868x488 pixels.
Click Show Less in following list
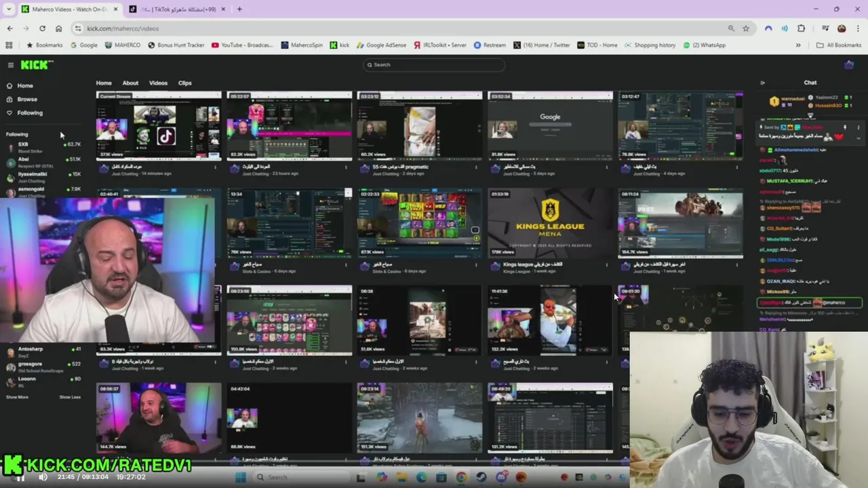pos(70,397)
